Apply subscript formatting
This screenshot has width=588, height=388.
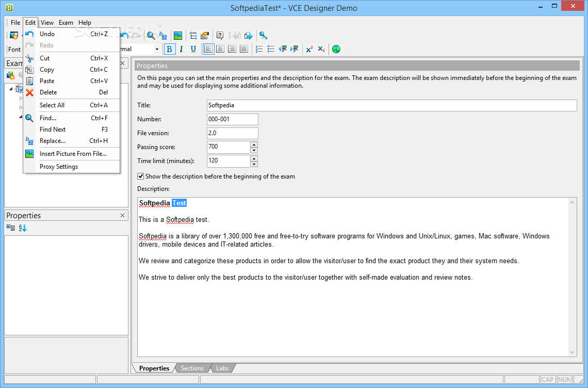coord(321,49)
